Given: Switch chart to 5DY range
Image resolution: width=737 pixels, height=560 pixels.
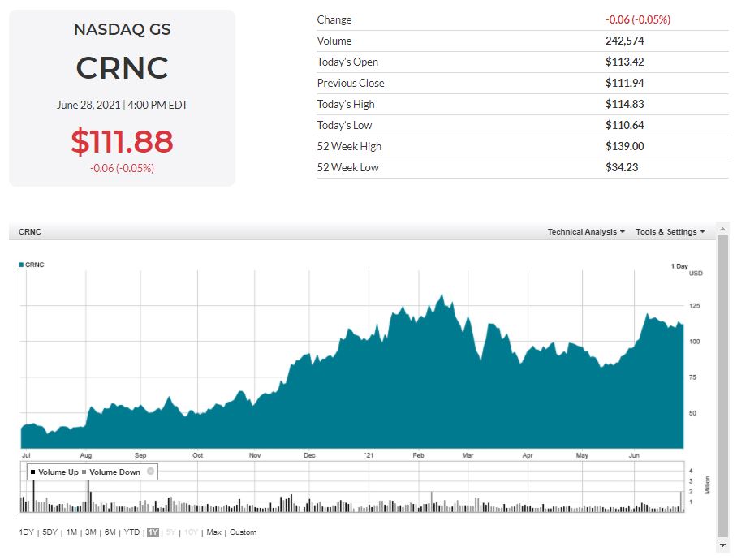Looking at the screenshot, I should (x=50, y=532).
